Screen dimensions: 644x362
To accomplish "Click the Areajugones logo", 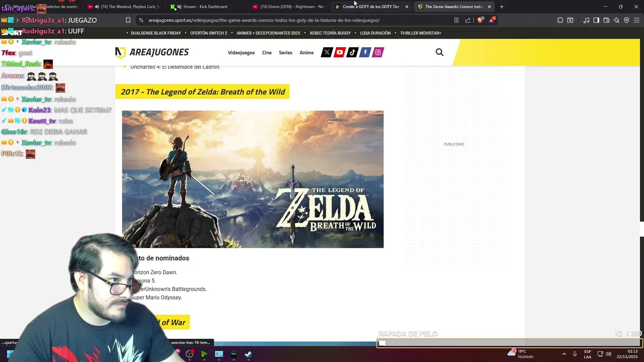I will (x=151, y=52).
